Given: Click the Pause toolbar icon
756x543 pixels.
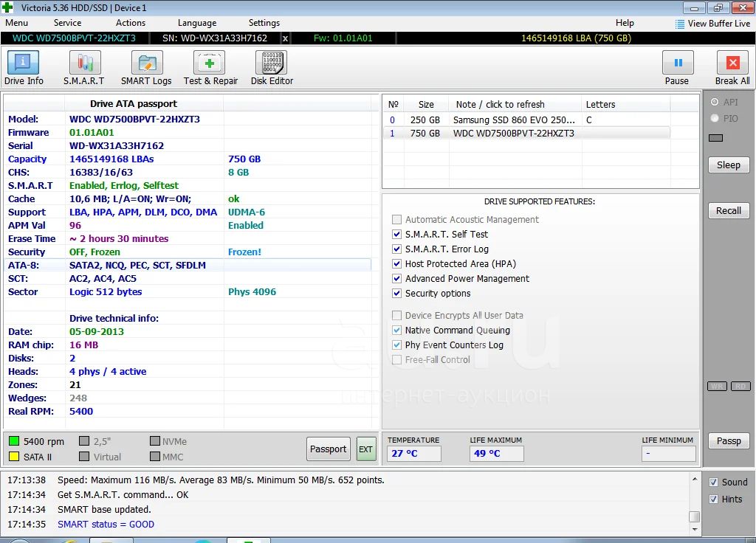Looking at the screenshot, I should coord(678,63).
